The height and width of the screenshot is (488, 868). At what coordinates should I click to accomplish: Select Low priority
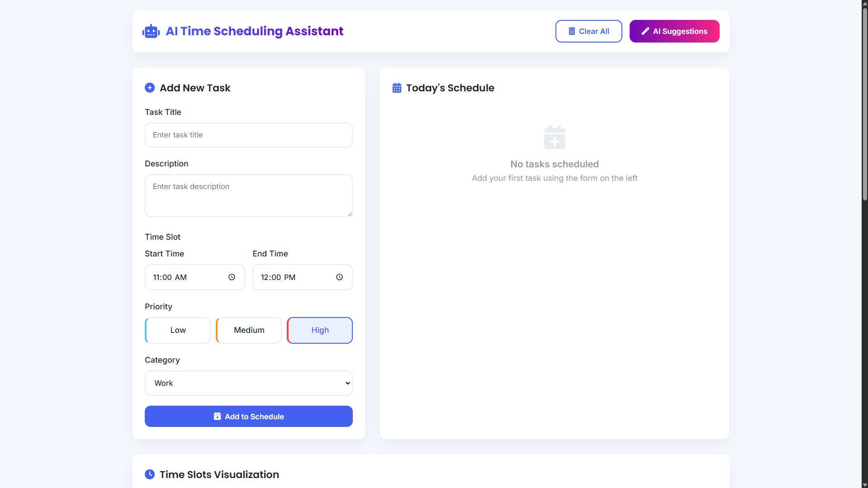coord(178,330)
